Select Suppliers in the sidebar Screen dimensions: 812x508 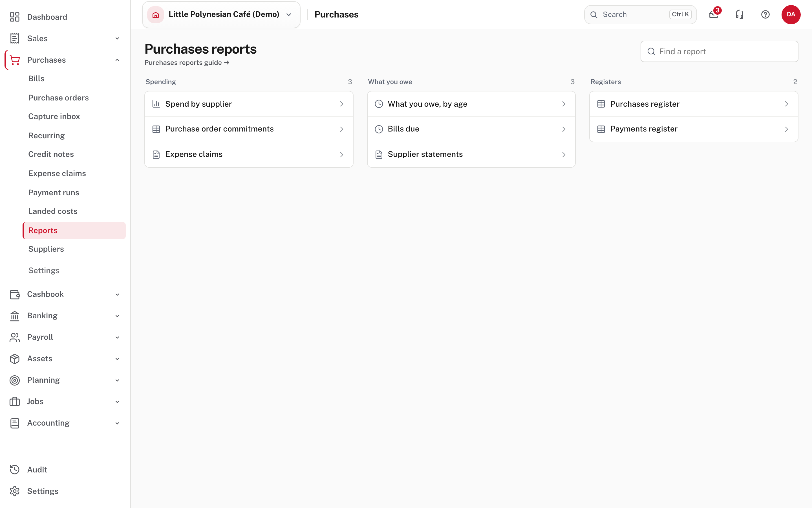point(46,249)
